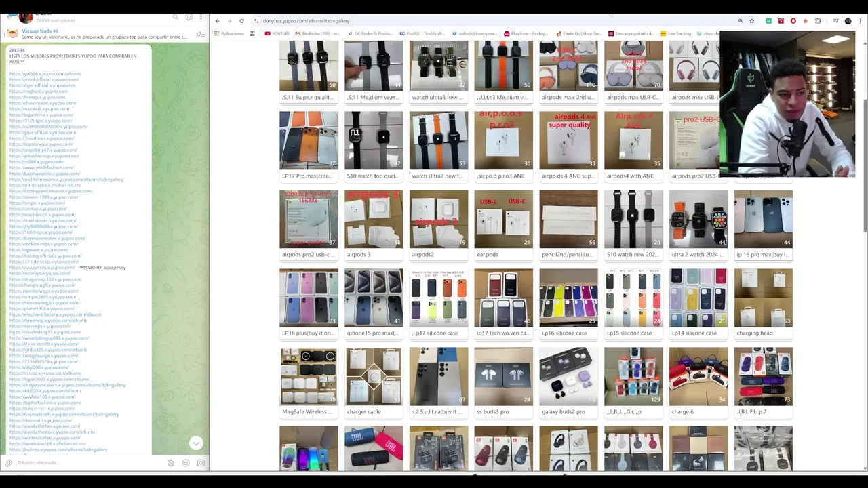The width and height of the screenshot is (868, 488).
Task: Open the ip 16 pro max album
Action: point(763,219)
